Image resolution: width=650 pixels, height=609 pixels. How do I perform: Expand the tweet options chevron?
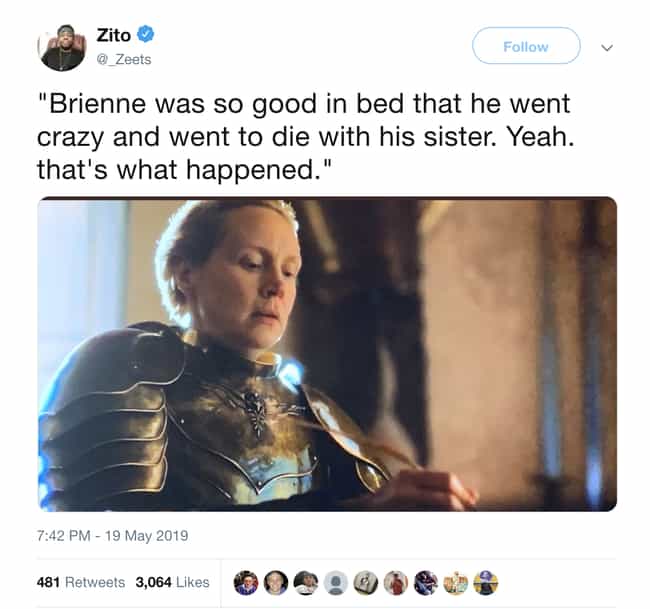click(607, 48)
